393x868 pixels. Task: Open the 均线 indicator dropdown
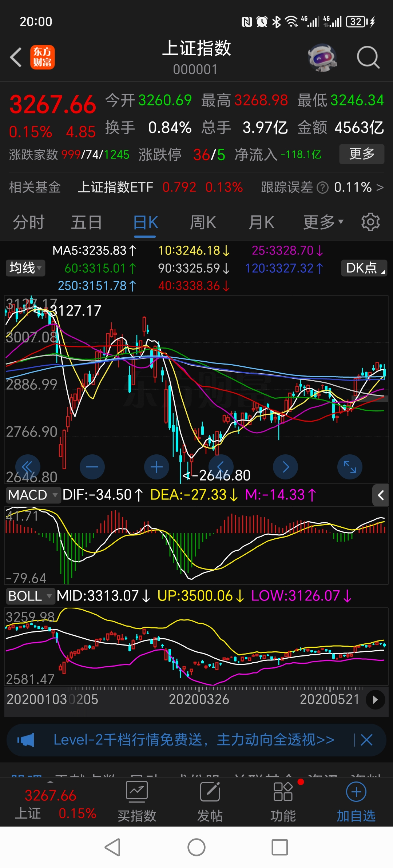click(25, 268)
